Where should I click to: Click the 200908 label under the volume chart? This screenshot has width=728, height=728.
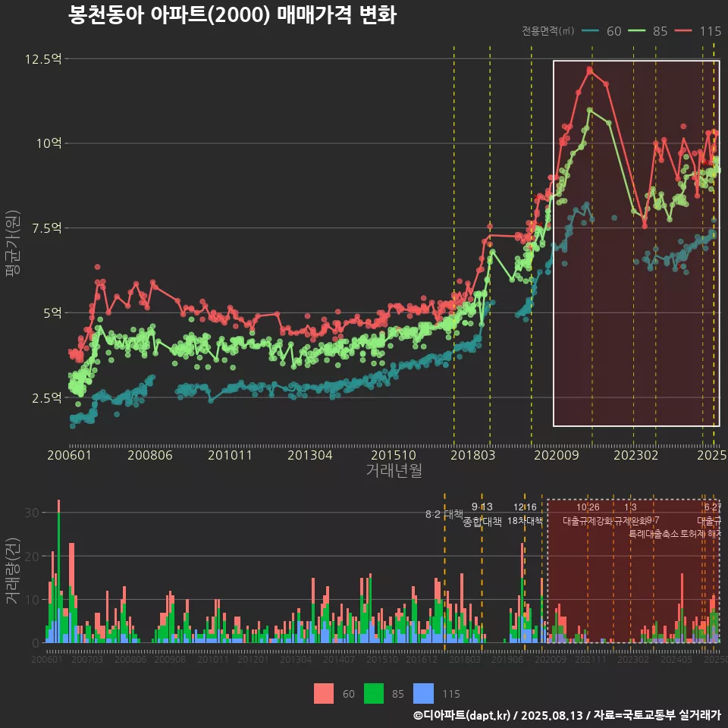(170, 659)
